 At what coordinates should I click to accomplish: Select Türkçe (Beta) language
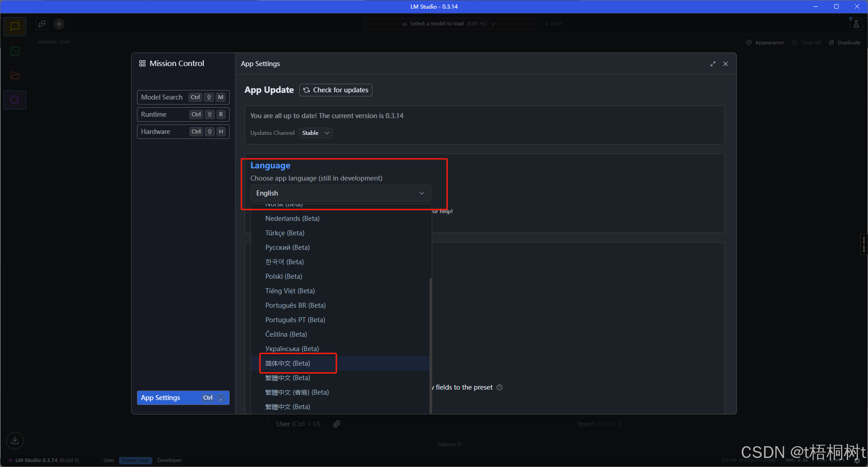tap(340, 233)
